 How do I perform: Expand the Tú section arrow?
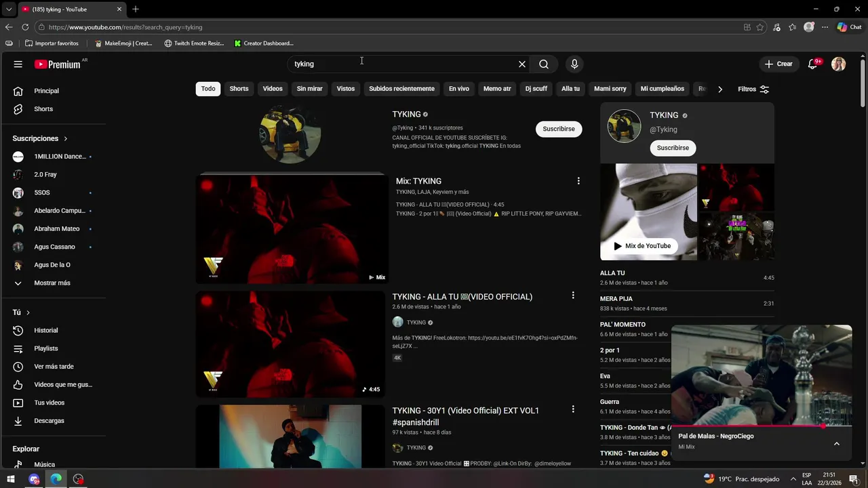click(28, 312)
